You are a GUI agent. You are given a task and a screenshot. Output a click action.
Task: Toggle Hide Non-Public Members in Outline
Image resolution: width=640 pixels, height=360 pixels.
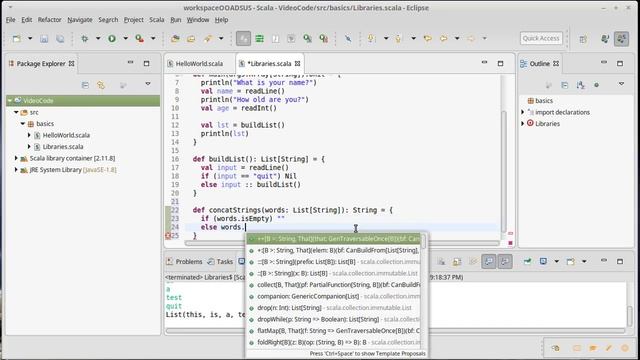point(596,85)
